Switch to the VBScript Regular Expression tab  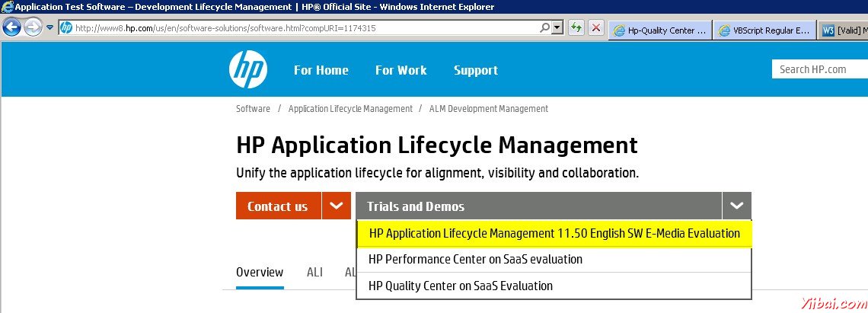pyautogui.click(x=764, y=30)
